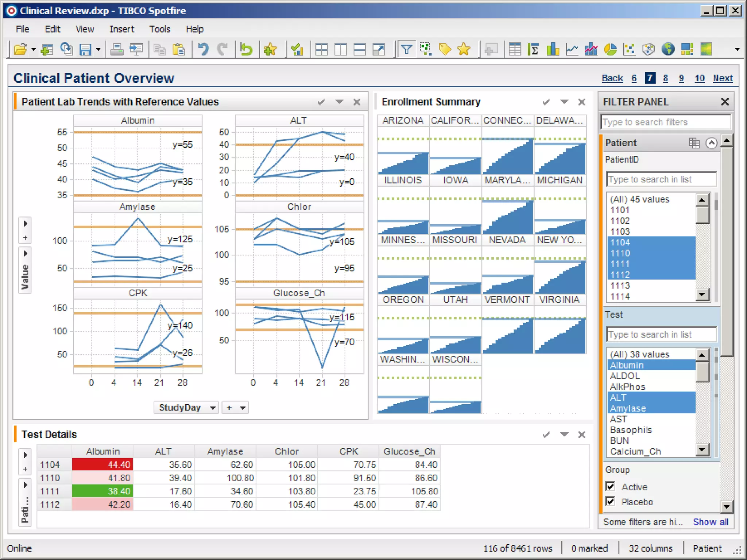747x560 pixels.
Task: Open the Insert menu
Action: pos(122,29)
